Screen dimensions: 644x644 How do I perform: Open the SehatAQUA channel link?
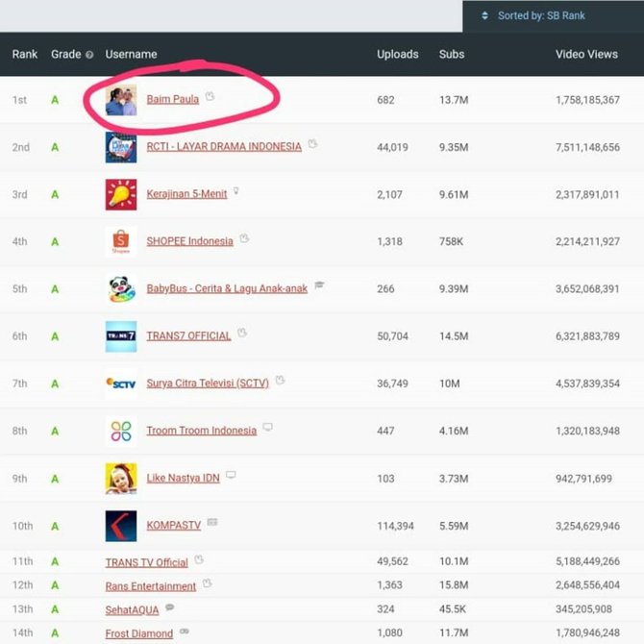tap(132, 610)
